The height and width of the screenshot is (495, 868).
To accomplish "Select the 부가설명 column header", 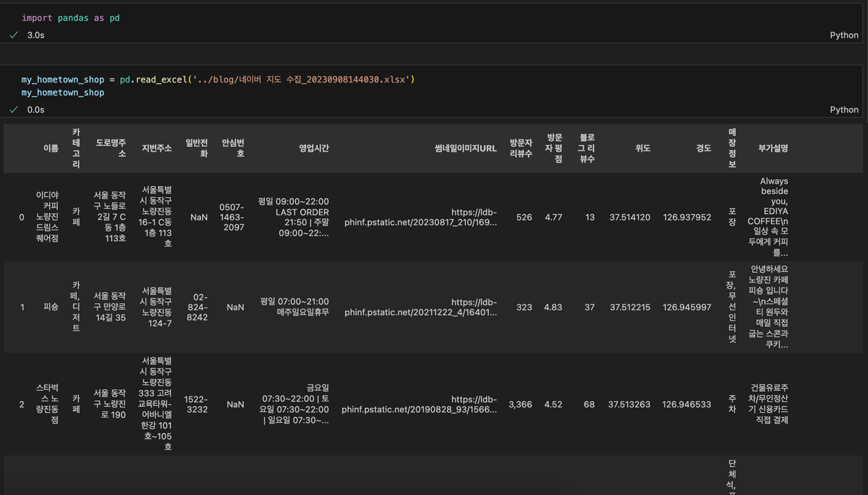I will click(773, 148).
